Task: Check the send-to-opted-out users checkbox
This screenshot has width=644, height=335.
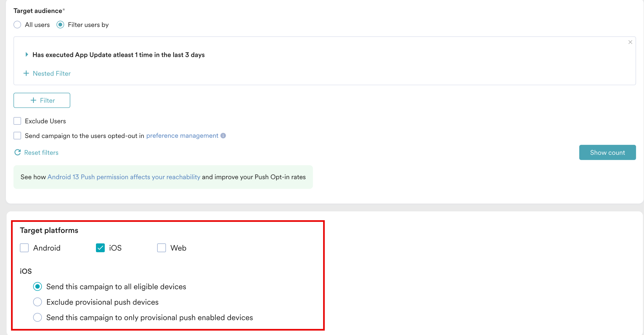Action: tap(17, 135)
